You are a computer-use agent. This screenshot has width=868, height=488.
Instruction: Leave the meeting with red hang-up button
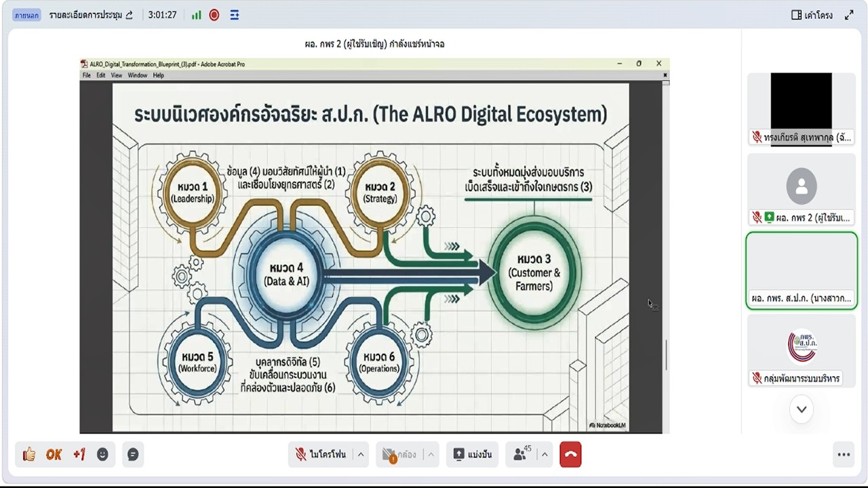(570, 454)
